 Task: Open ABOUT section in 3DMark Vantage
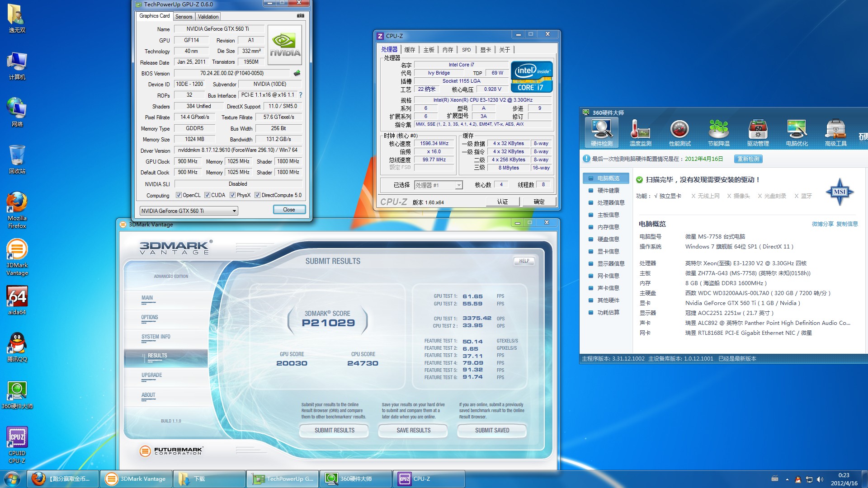[x=148, y=395]
